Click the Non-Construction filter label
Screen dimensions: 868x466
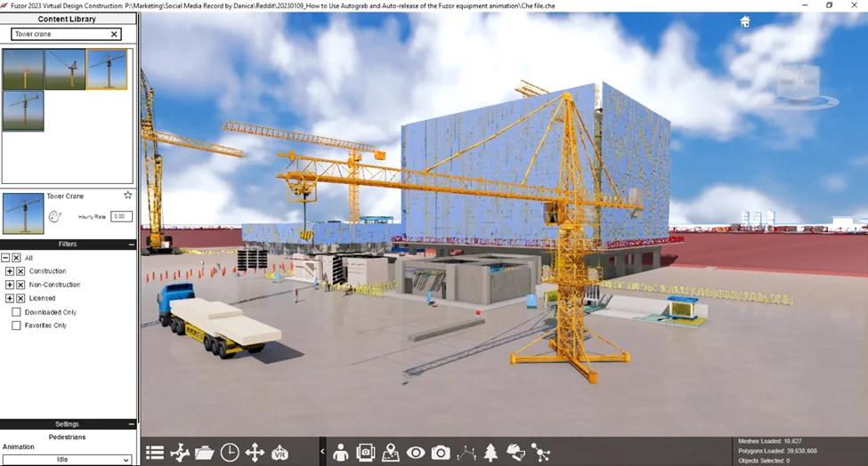55,285
